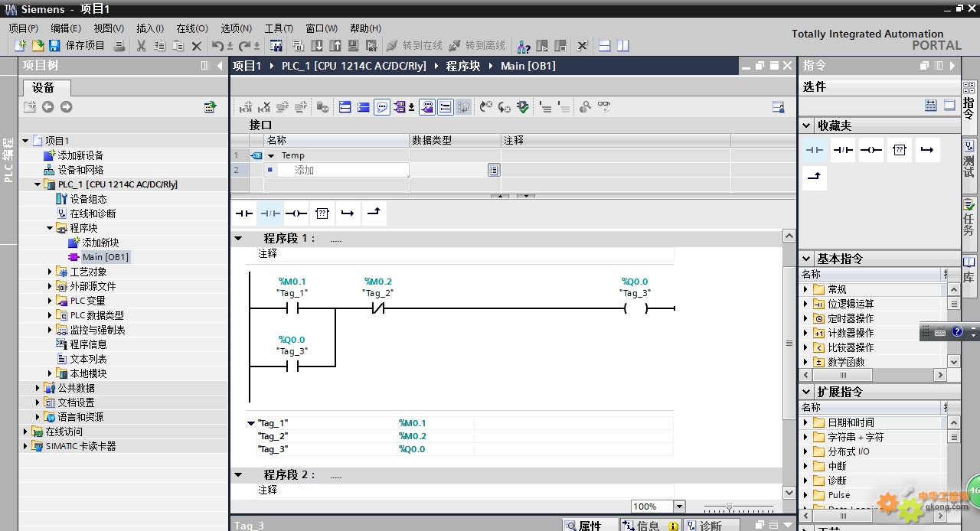This screenshot has width=980, height=531.
Task: Click the Favorites normally open contact in the instructions panel
Action: click(815, 150)
